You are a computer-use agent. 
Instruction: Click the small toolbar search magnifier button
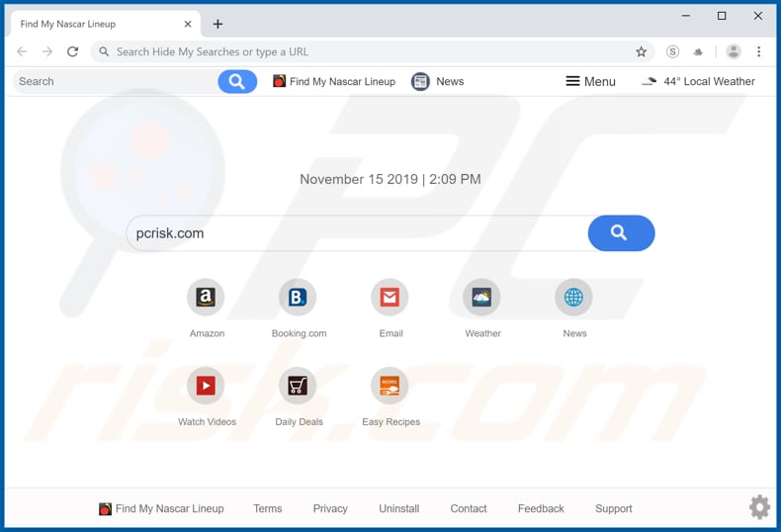point(237,81)
